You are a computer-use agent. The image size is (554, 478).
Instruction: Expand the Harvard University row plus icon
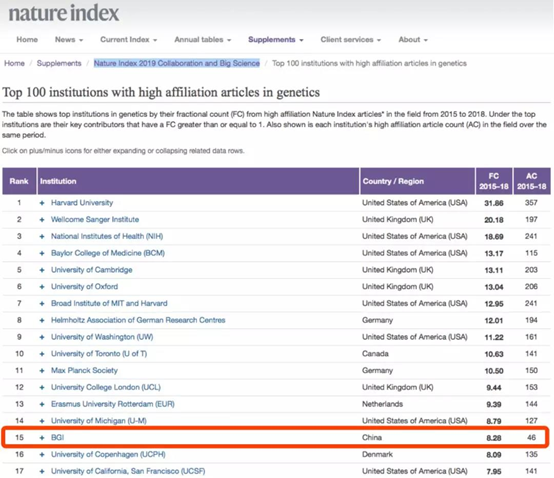(42, 203)
